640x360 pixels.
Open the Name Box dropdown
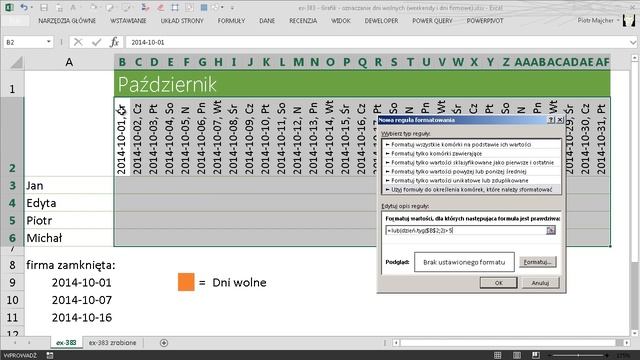click(x=49, y=42)
